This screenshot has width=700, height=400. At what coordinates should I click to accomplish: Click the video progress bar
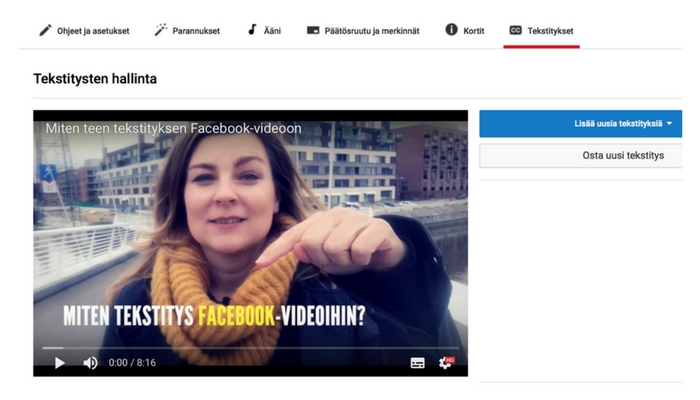(250, 347)
